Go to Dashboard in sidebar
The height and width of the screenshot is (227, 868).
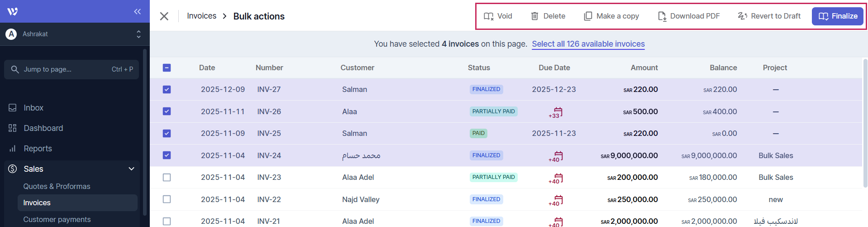(43, 128)
